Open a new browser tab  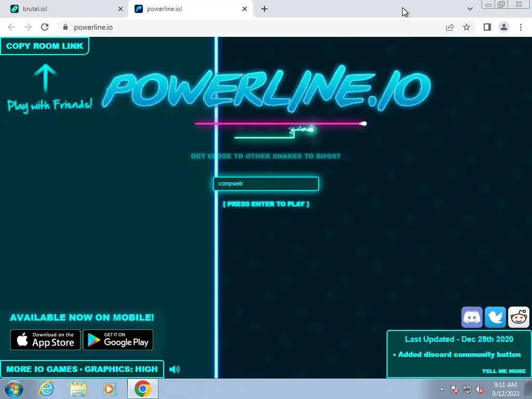click(264, 9)
